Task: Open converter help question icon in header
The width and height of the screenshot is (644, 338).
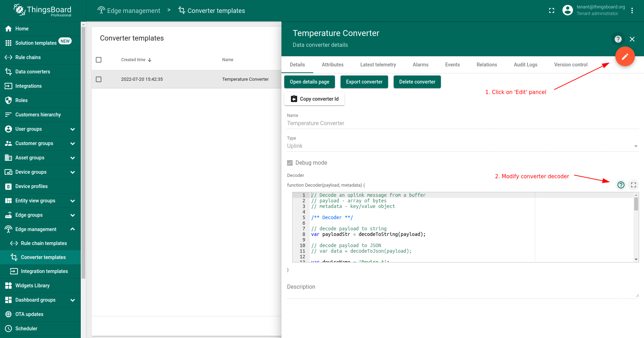Action: 618,39
